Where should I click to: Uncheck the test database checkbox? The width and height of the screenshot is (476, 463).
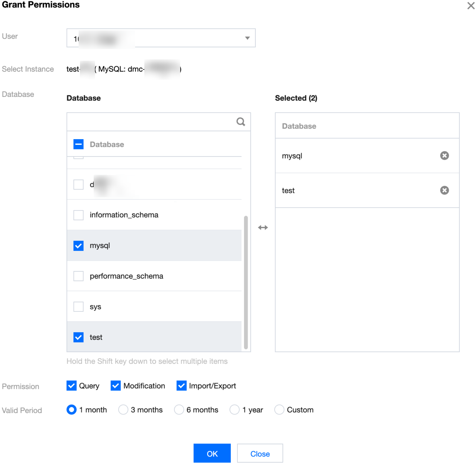(78, 337)
